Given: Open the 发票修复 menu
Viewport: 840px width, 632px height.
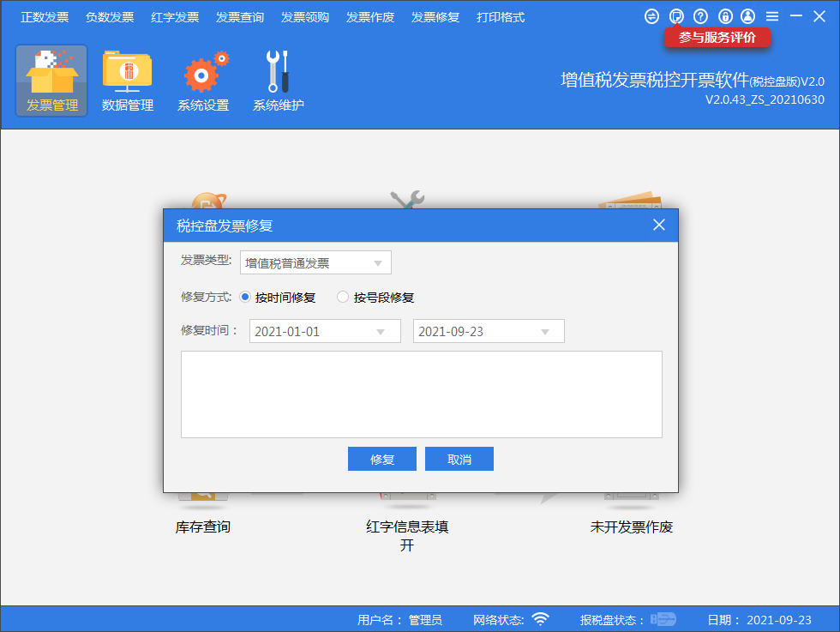Looking at the screenshot, I should 435,17.
